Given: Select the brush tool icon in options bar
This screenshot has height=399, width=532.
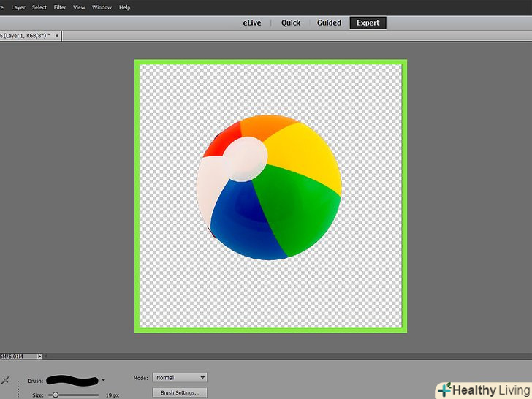Looking at the screenshot, I should click(6, 381).
